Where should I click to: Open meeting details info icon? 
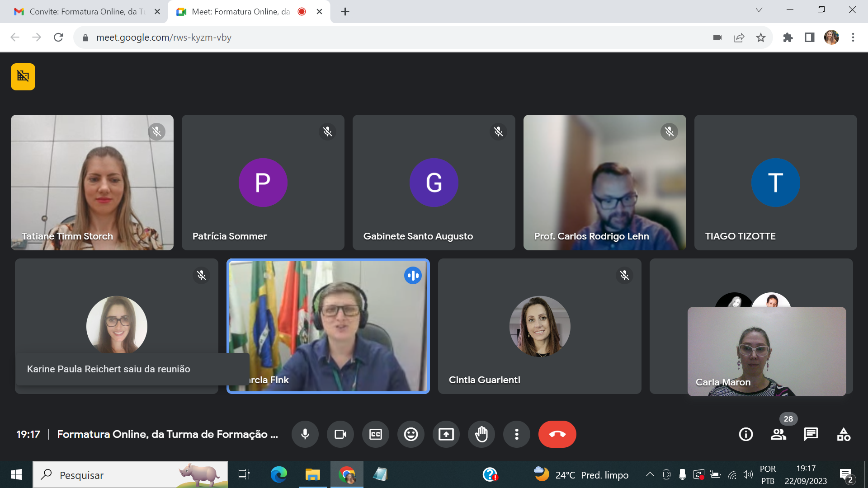pyautogui.click(x=745, y=434)
